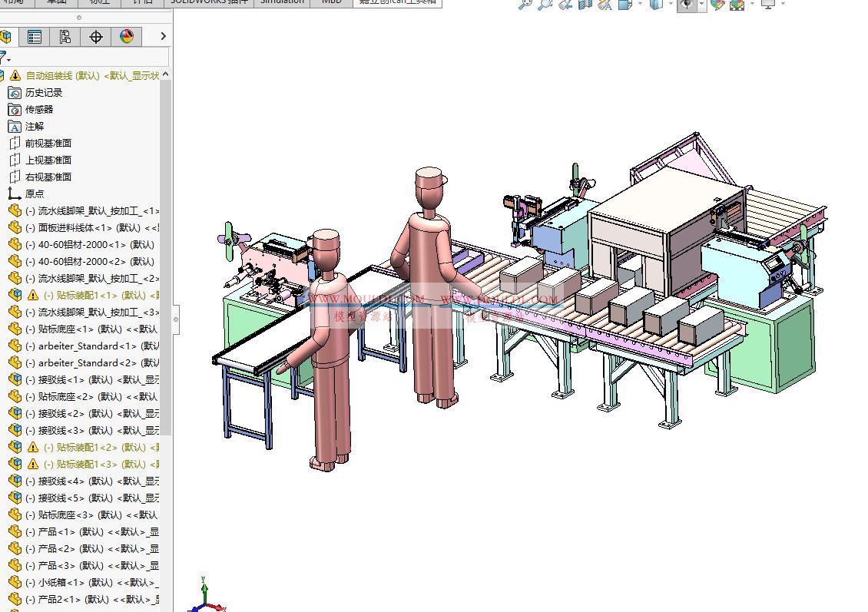Select the Zoom to Fit tool
Screen dimensions: 868x612
click(x=525, y=5)
